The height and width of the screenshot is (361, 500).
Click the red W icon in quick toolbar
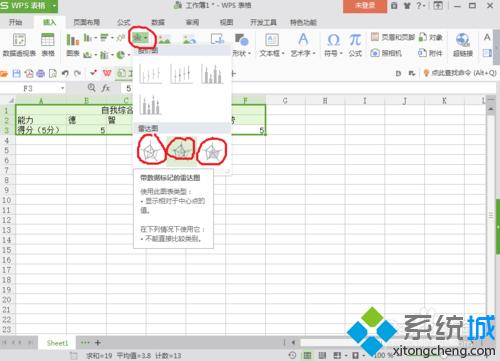[107, 73]
